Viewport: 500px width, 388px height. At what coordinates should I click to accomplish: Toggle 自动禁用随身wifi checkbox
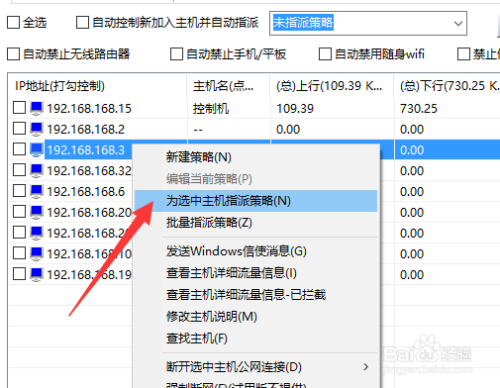pos(325,54)
